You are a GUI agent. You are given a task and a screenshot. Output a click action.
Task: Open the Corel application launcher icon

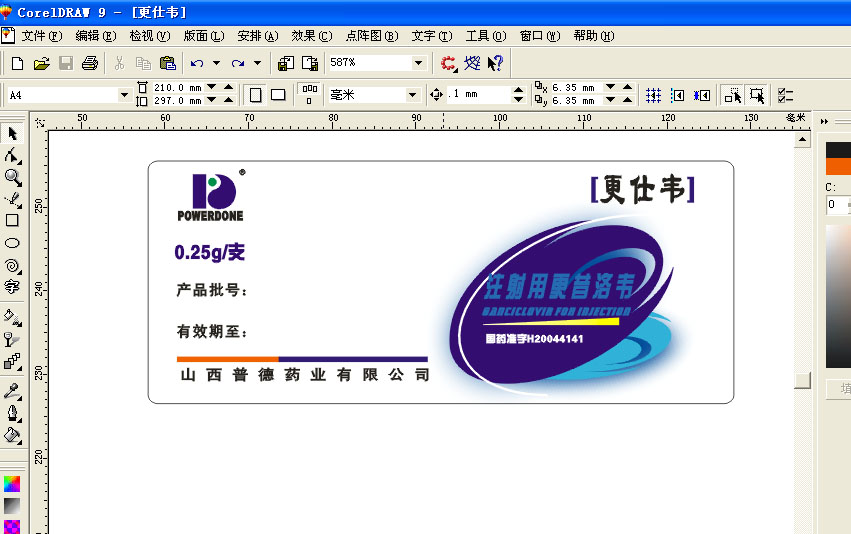click(448, 63)
